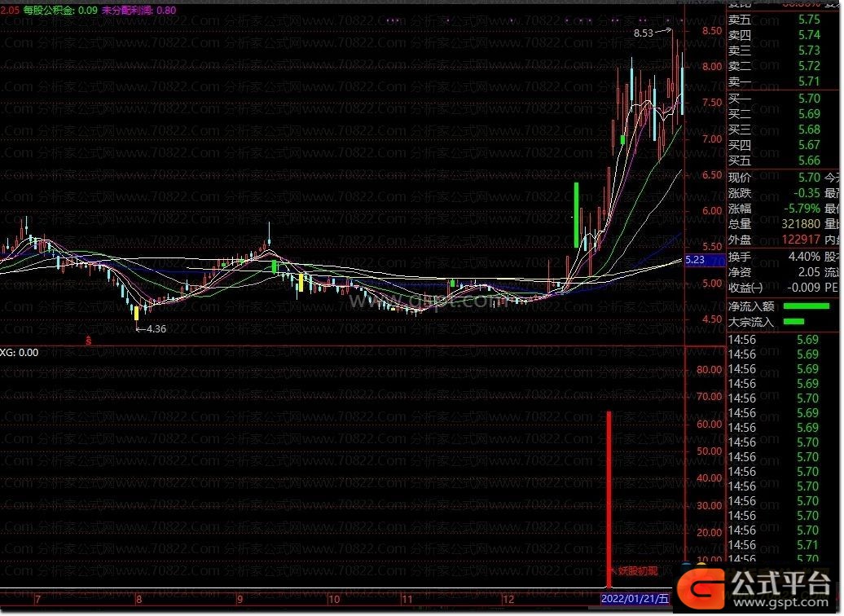Image resolution: width=844 pixels, height=616 pixels.
Task: Click the 8.50 price axis label
Action: tap(711, 31)
